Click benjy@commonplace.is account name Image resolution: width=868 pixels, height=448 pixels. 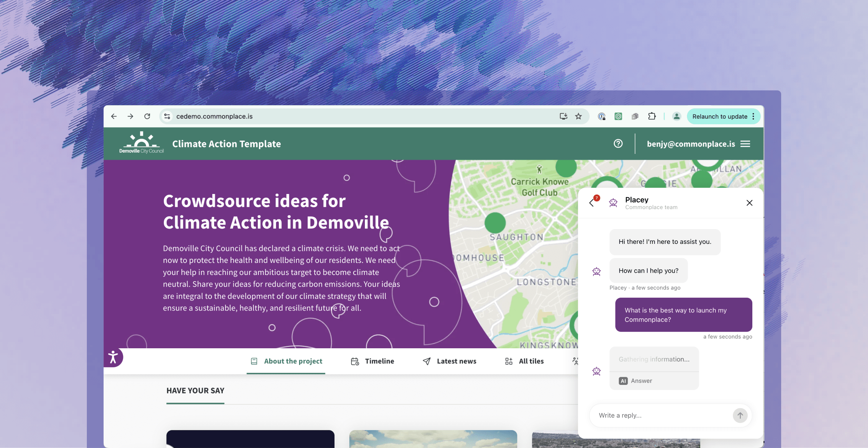click(x=691, y=144)
